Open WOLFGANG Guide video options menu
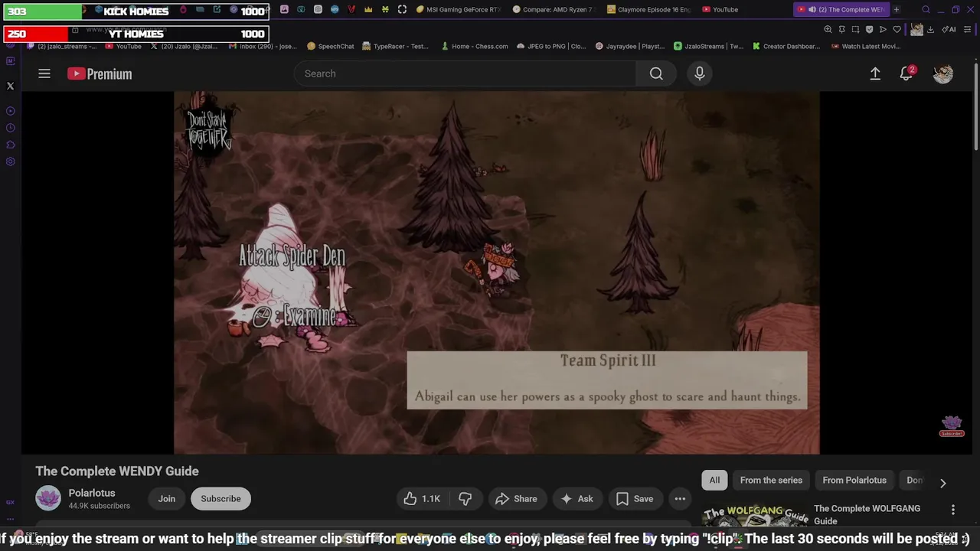 (x=953, y=510)
